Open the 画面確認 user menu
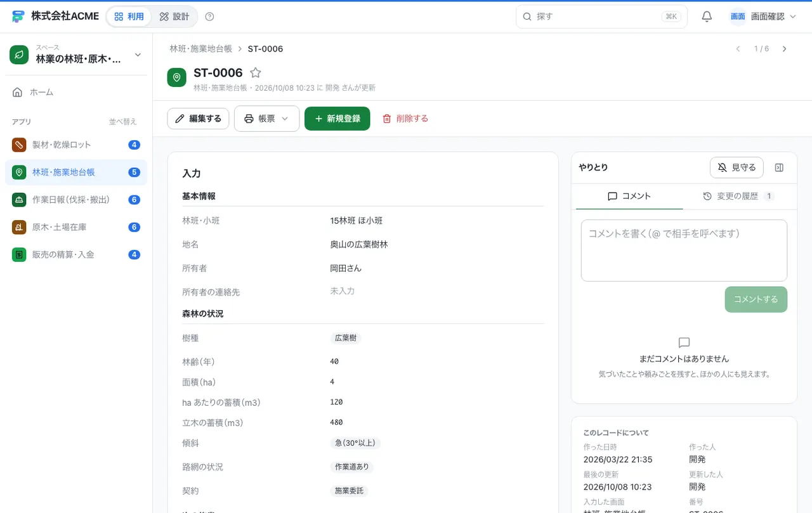 (x=763, y=16)
